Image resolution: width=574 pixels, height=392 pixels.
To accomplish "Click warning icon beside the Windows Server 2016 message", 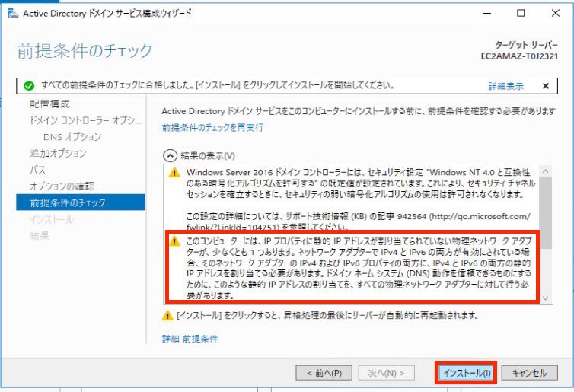I will pyautogui.click(x=174, y=172).
